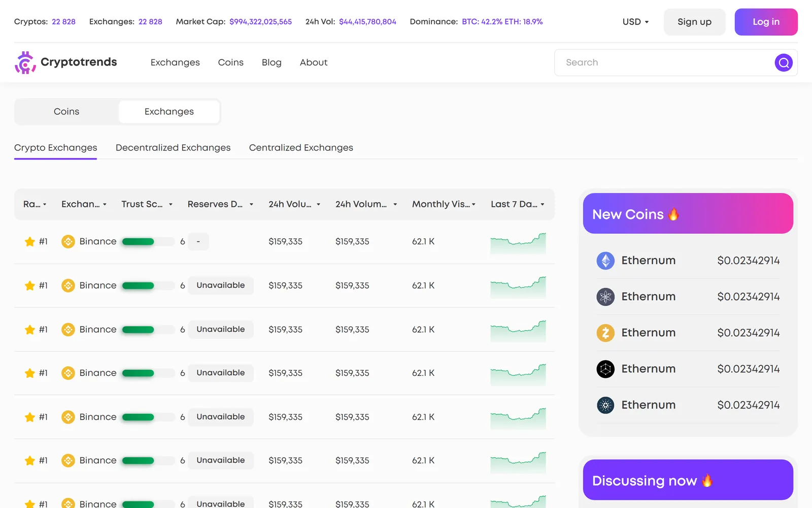Sort by the '24h Volu...' column header
This screenshot has width=812, height=508.
click(295, 204)
